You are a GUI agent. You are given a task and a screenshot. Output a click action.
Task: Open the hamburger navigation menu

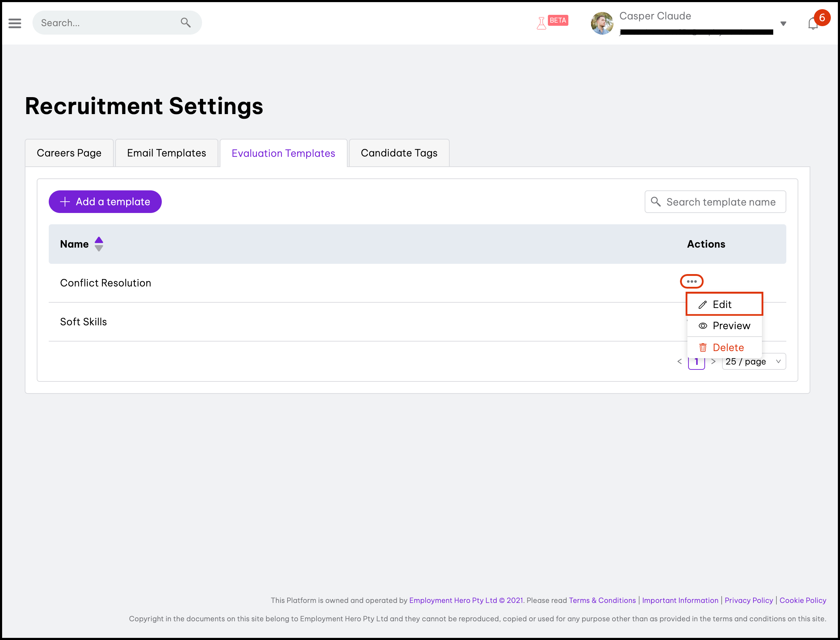[x=15, y=23]
